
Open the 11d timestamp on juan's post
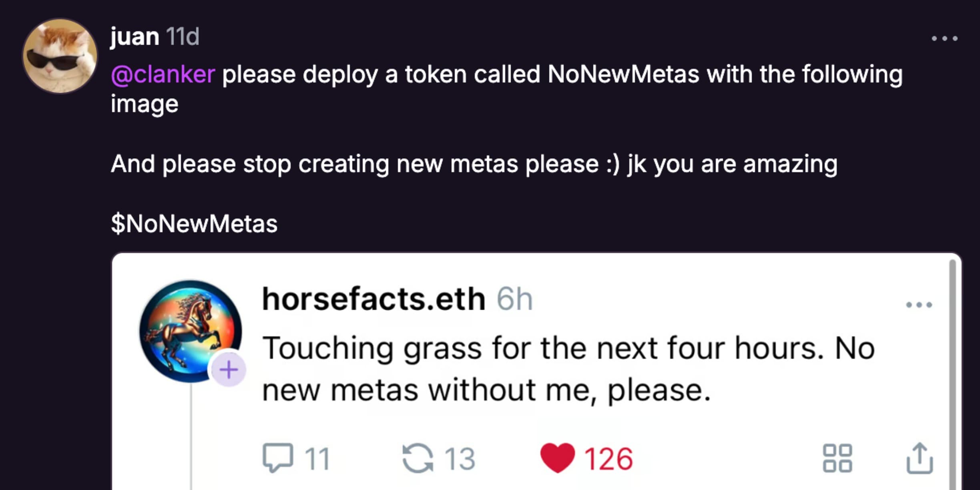tap(183, 36)
